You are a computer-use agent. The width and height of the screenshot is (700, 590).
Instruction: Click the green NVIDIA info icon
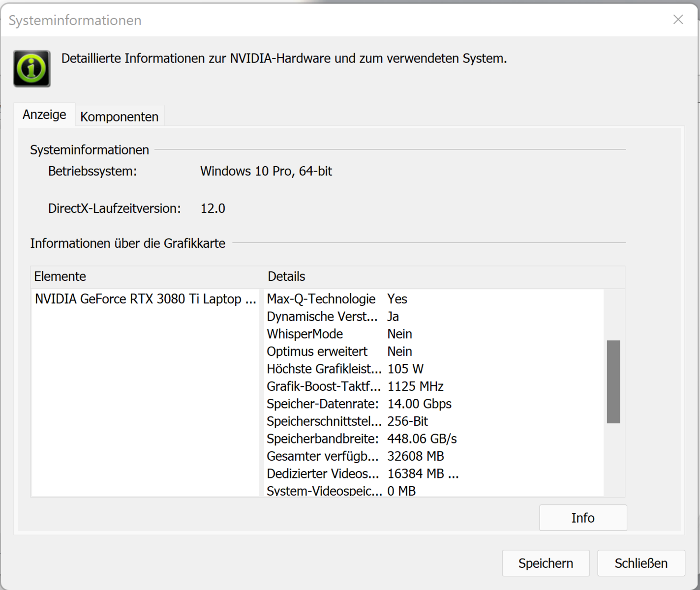pyautogui.click(x=32, y=68)
